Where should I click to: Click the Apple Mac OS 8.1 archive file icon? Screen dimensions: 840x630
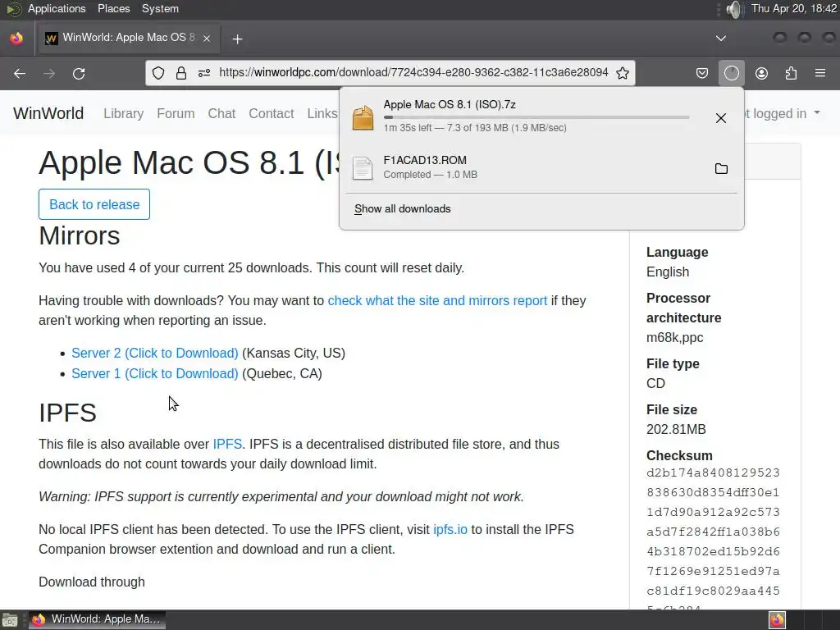tap(363, 117)
